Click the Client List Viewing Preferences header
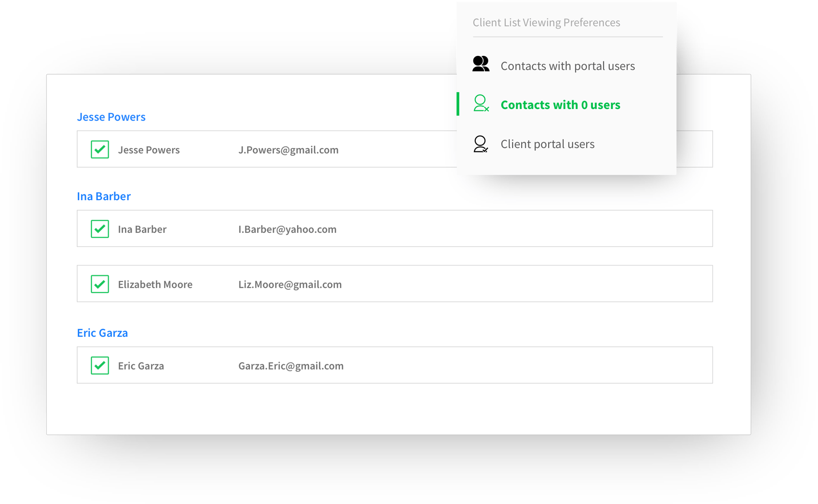 546,23
